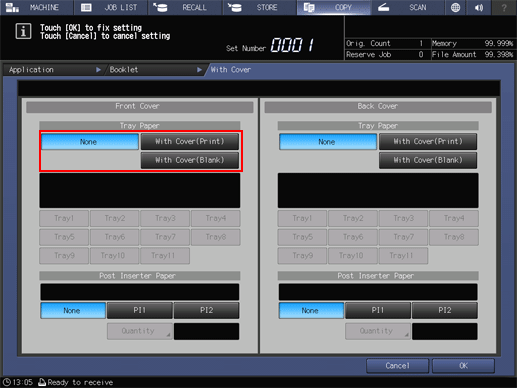This screenshot has height=388, width=517.
Task: Click the speaker volume icon
Action: 479,7
